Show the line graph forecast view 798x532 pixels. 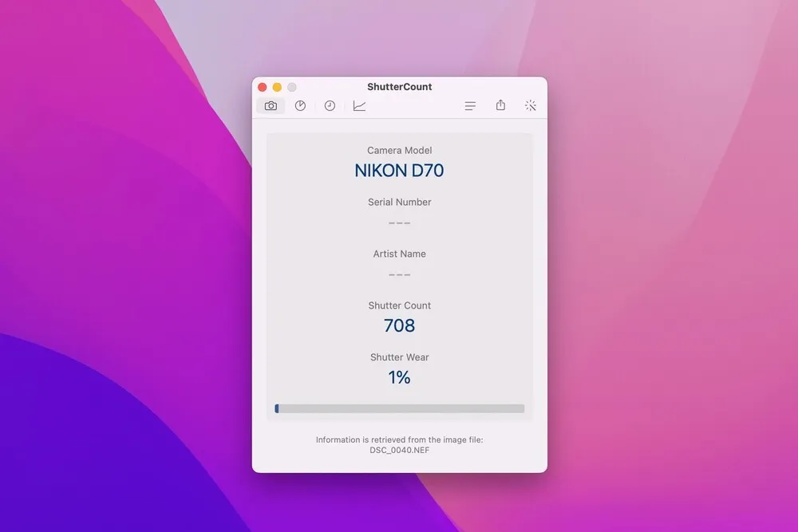360,106
